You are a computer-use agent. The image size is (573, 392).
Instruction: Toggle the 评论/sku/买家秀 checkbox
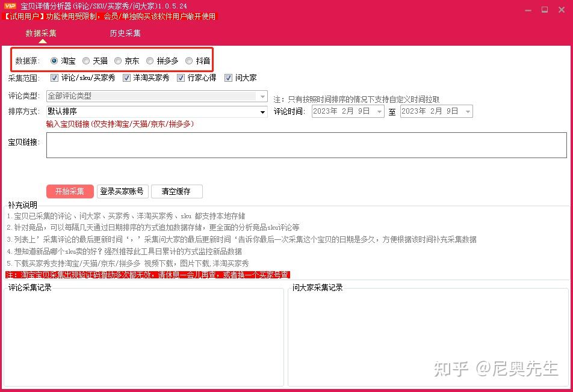54,78
